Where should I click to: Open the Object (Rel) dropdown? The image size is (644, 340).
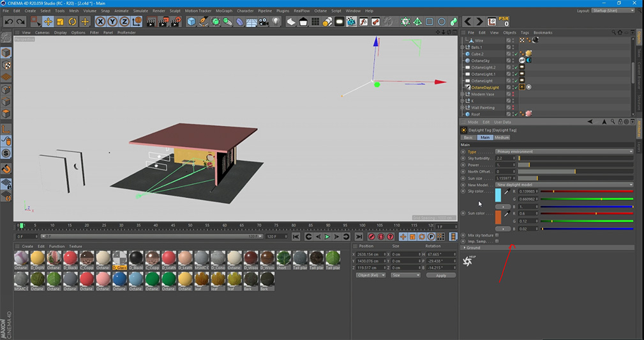point(371,275)
